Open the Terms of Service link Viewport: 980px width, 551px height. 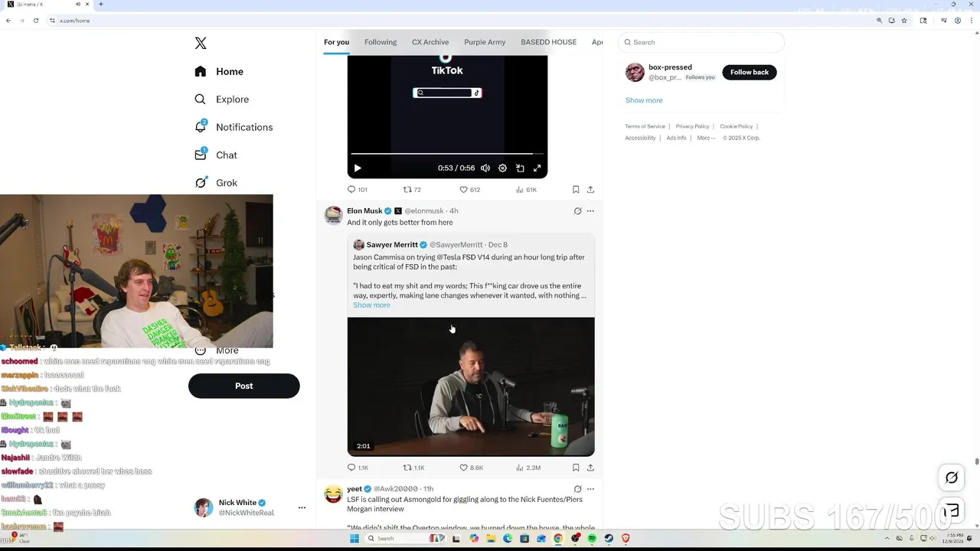coord(645,126)
